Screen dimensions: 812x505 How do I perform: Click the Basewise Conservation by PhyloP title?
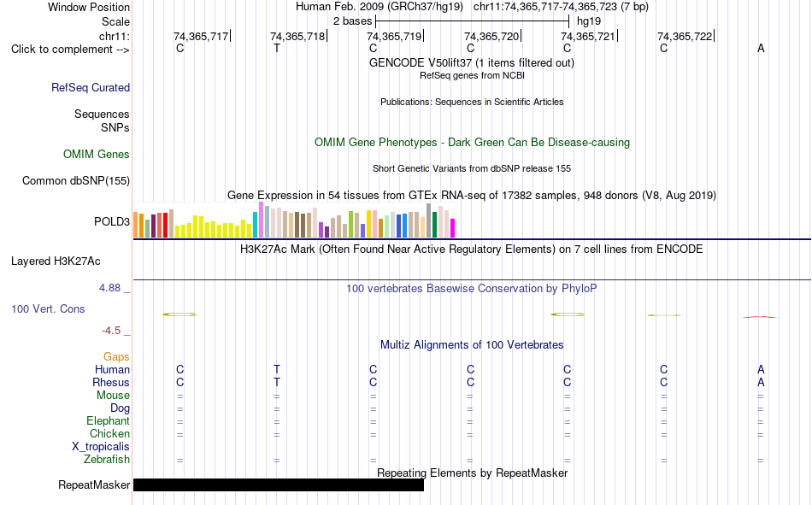(x=471, y=289)
